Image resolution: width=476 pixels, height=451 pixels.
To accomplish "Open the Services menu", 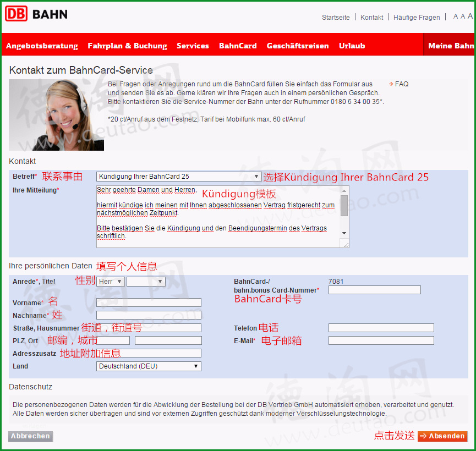I will (193, 46).
